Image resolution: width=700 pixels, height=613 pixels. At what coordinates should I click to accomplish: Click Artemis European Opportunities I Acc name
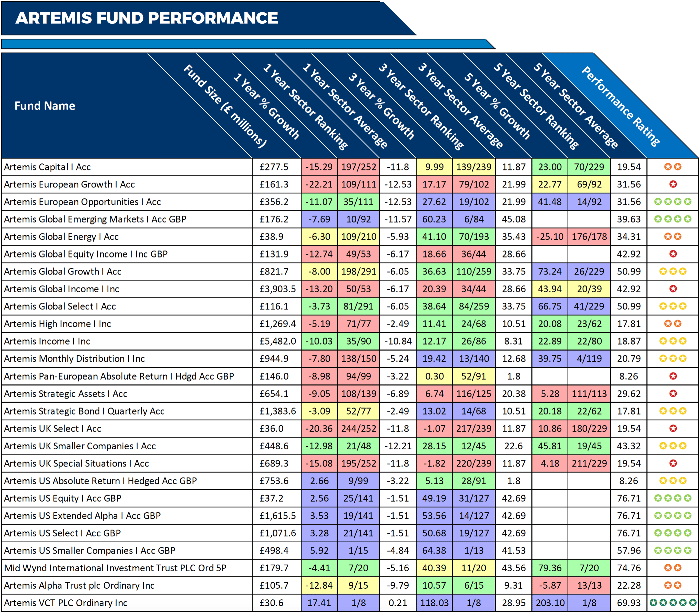pos(82,202)
